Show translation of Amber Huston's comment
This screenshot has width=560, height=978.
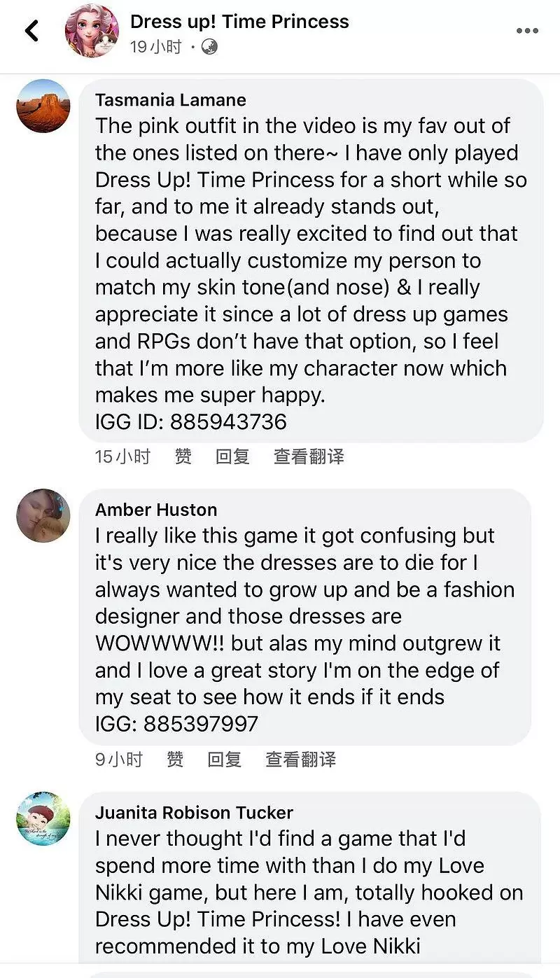tap(301, 760)
